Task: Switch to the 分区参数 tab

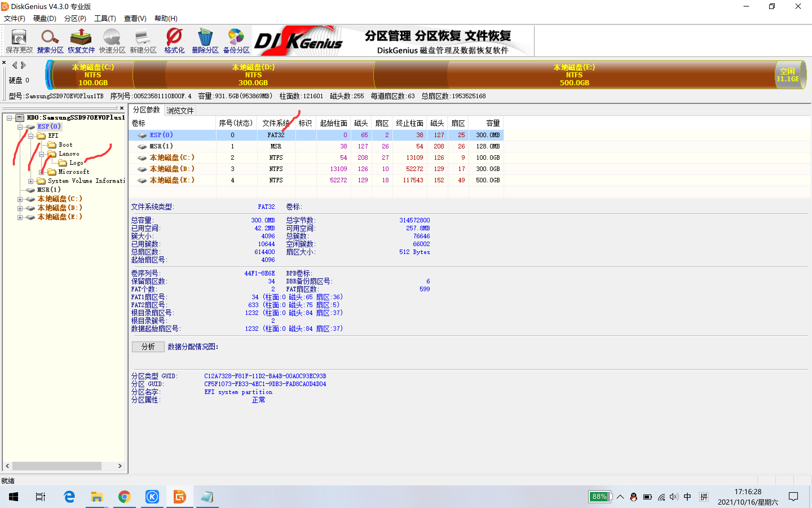Action: (146, 110)
